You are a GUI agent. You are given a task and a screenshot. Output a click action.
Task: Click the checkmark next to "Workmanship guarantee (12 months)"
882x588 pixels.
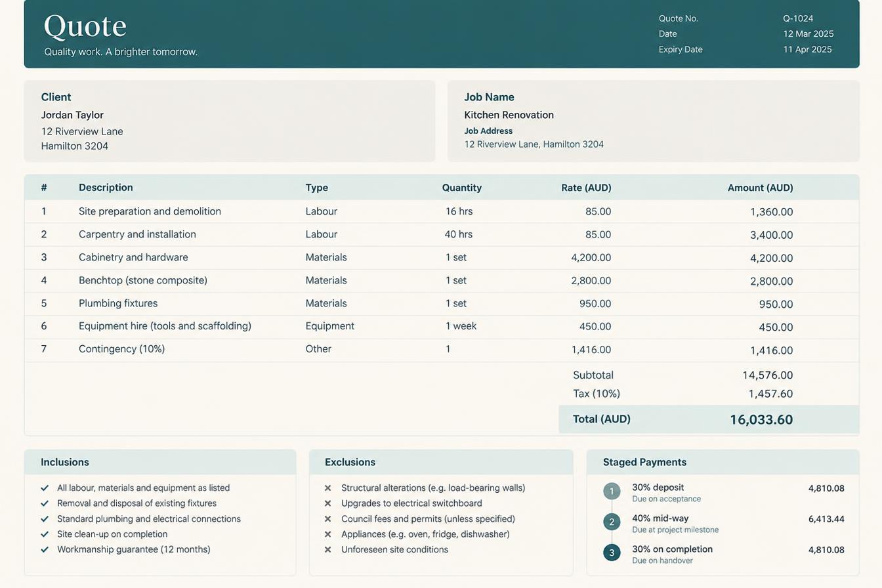click(45, 549)
